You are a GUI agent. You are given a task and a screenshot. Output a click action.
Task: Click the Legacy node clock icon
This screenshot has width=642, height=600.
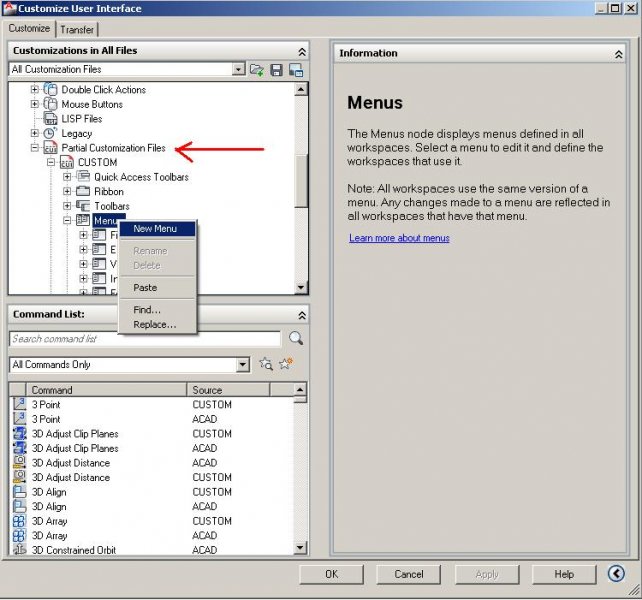(x=50, y=133)
